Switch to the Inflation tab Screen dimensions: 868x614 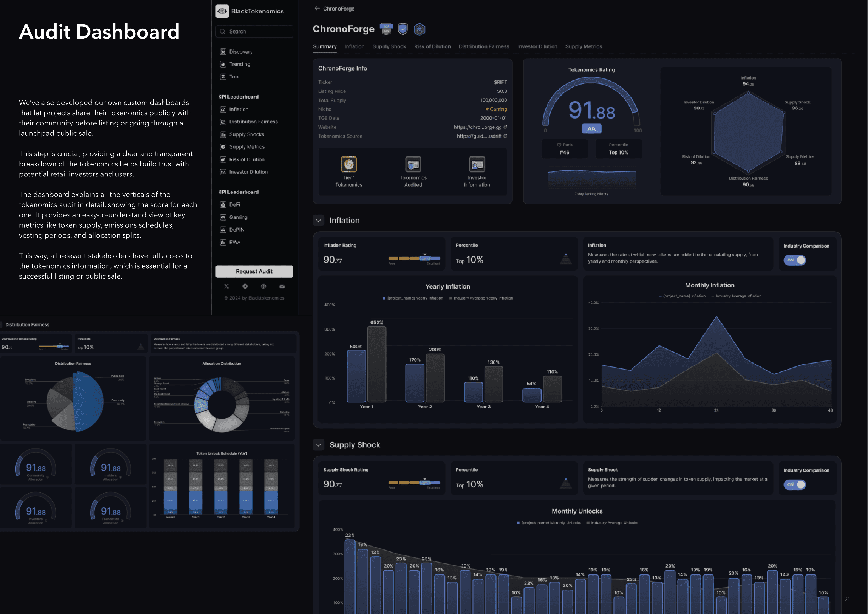pyautogui.click(x=354, y=46)
